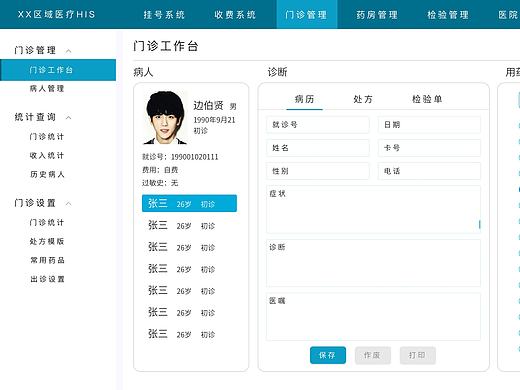Click the 统计查询 sidebar section header
Viewport: 520px width, 390px height.
35,117
